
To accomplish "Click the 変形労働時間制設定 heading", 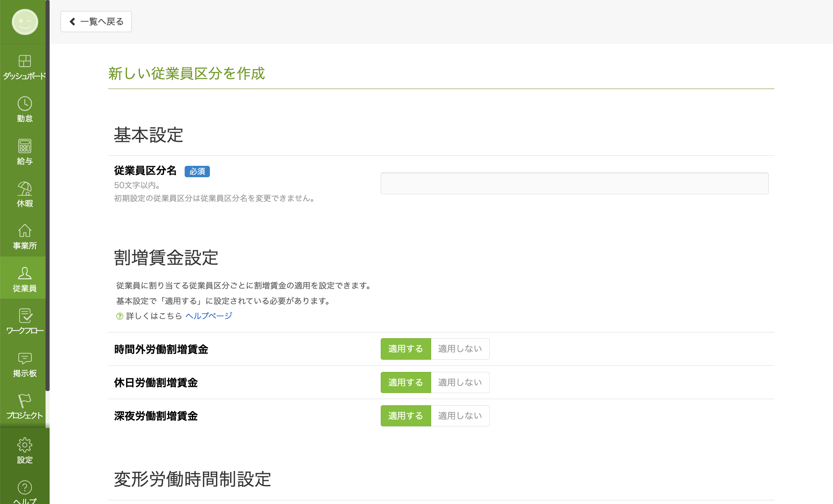I will 192,479.
